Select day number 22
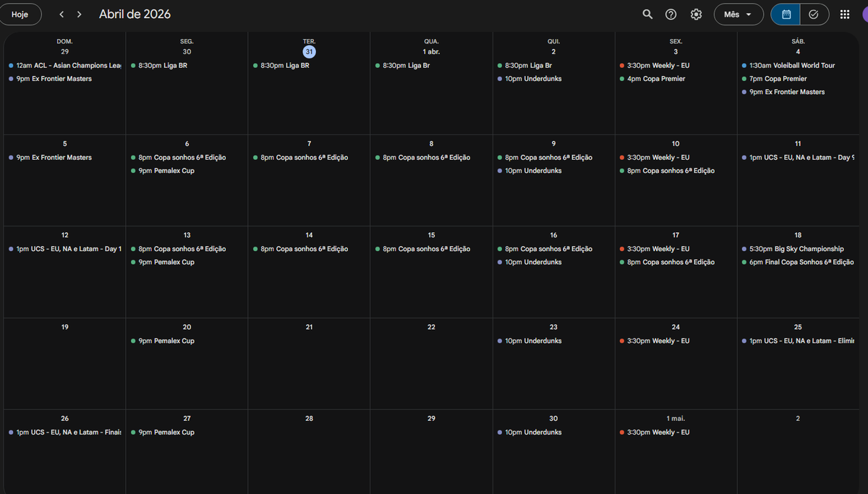Image resolution: width=868 pixels, height=494 pixels. tap(431, 327)
